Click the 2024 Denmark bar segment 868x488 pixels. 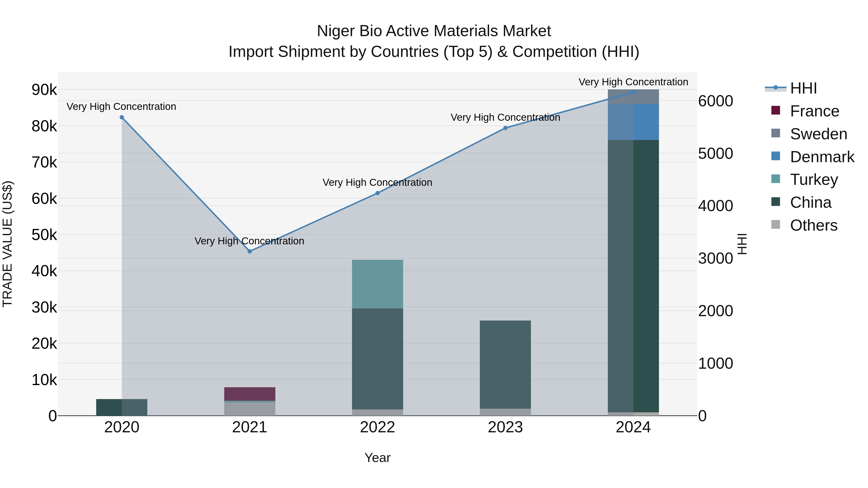click(x=633, y=122)
